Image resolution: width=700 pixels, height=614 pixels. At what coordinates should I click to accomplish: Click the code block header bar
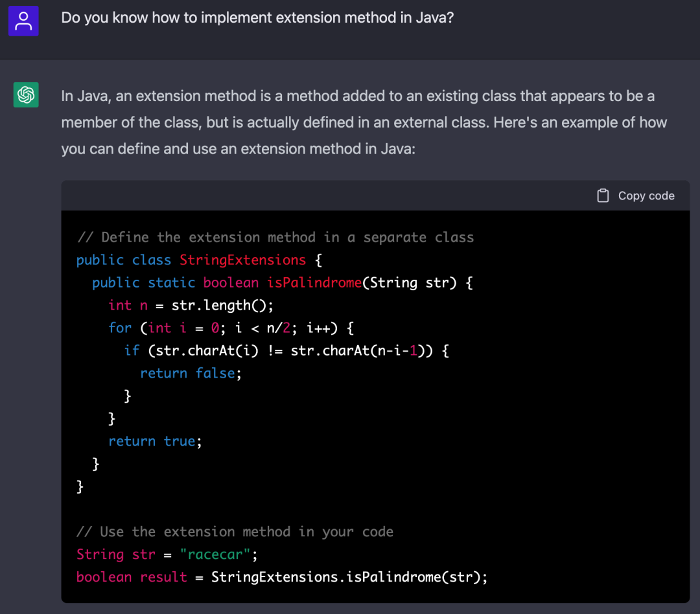(x=324, y=196)
